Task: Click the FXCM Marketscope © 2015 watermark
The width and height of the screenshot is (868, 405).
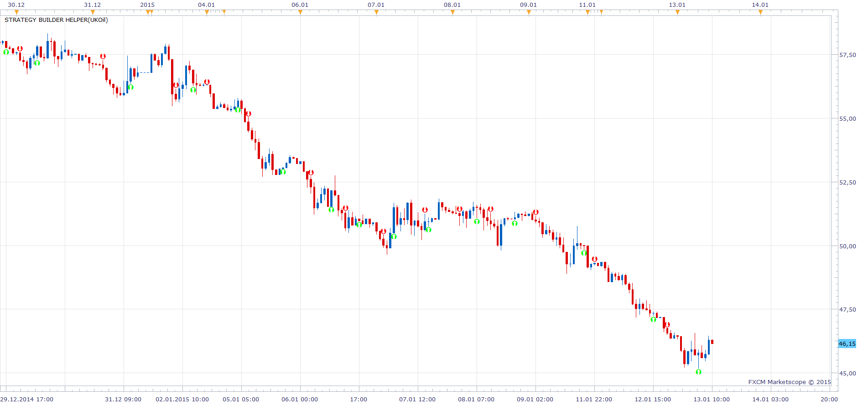Action: [790, 382]
